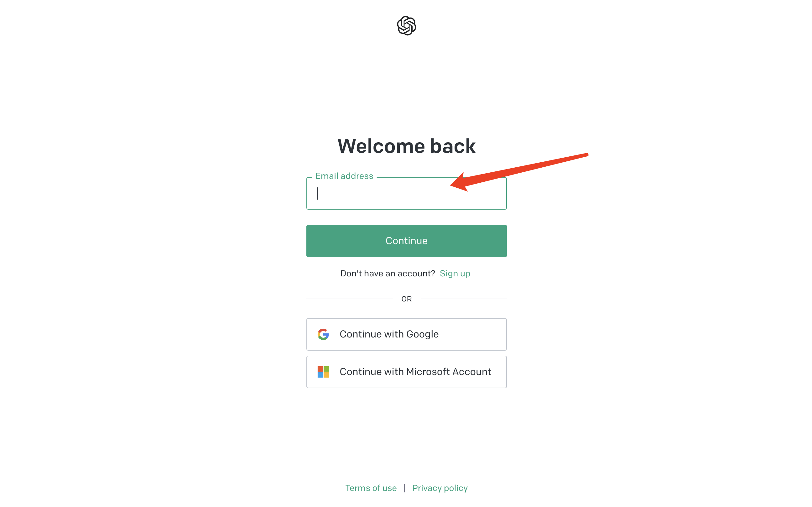Open the Sign up link
Screen dimensions: 812x507
click(x=455, y=274)
